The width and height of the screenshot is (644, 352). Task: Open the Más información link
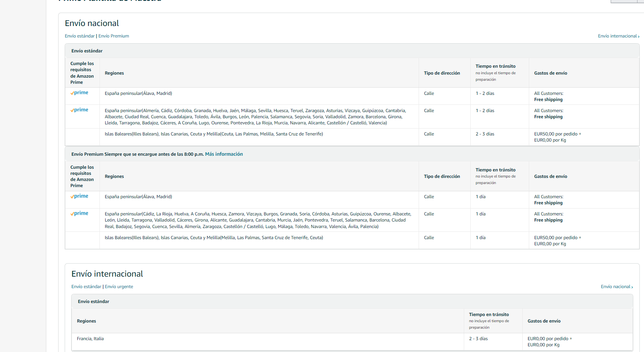coord(224,154)
